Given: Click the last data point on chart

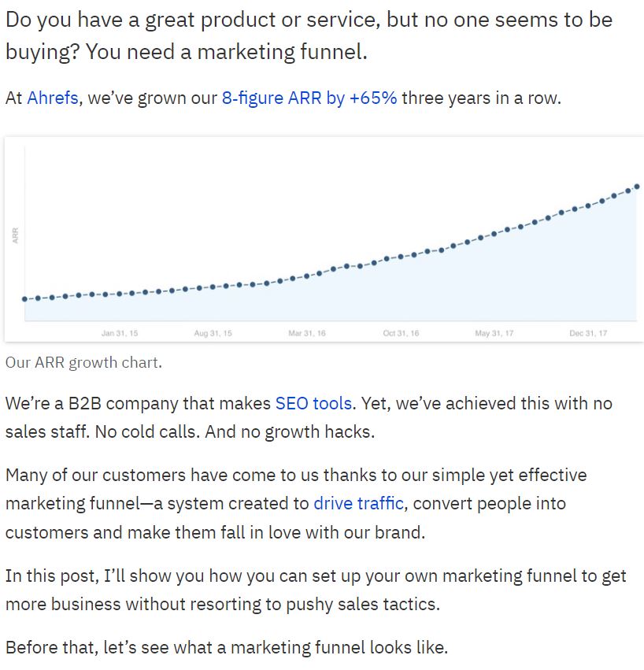Looking at the screenshot, I should (x=637, y=187).
